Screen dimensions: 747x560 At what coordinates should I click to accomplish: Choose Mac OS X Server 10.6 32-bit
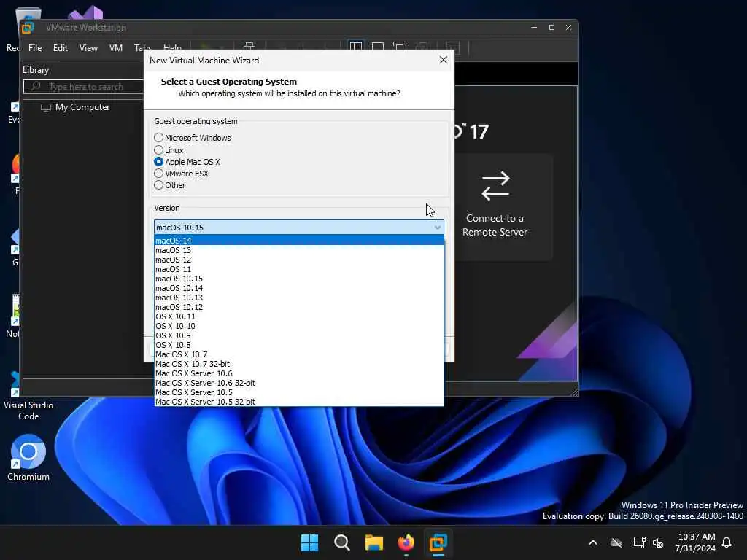298,383
